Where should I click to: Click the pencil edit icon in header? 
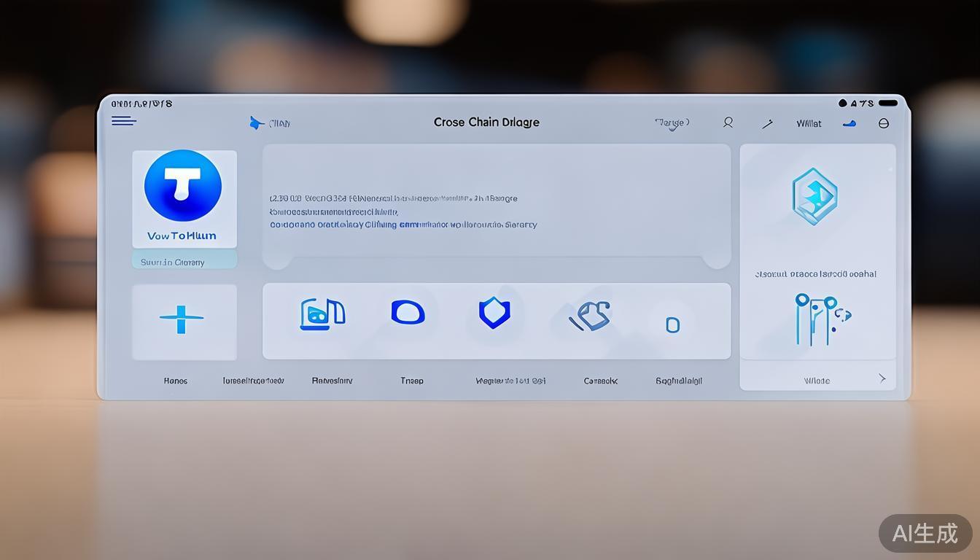coord(767,124)
